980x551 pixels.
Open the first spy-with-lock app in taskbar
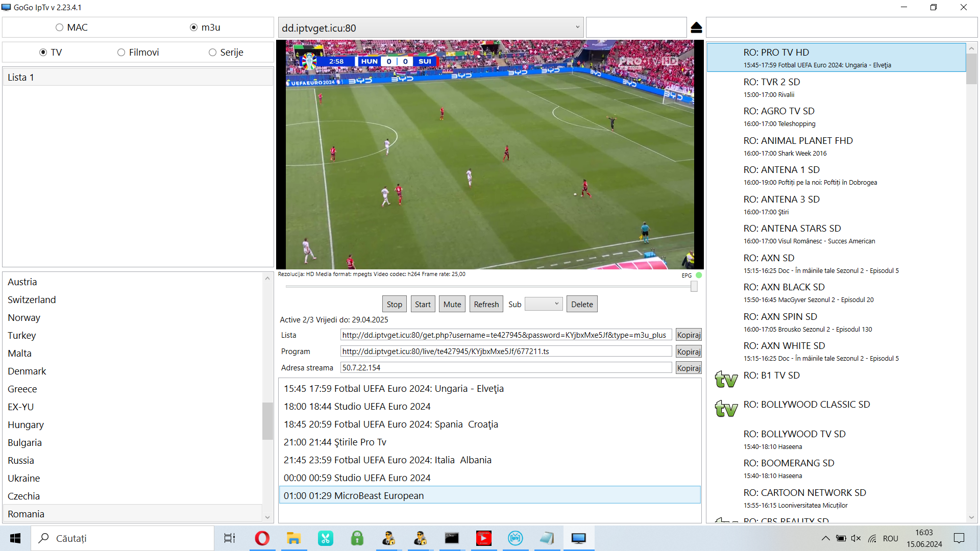click(x=388, y=538)
